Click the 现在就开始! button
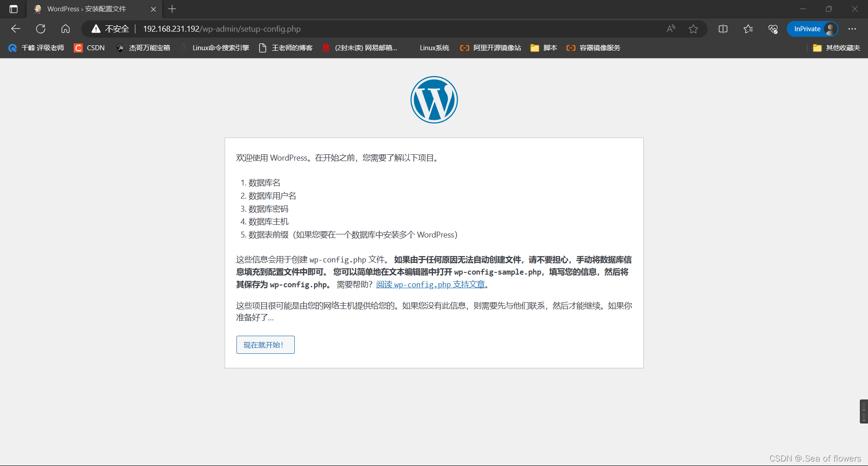Viewport: 868px width, 466px height. 265,345
